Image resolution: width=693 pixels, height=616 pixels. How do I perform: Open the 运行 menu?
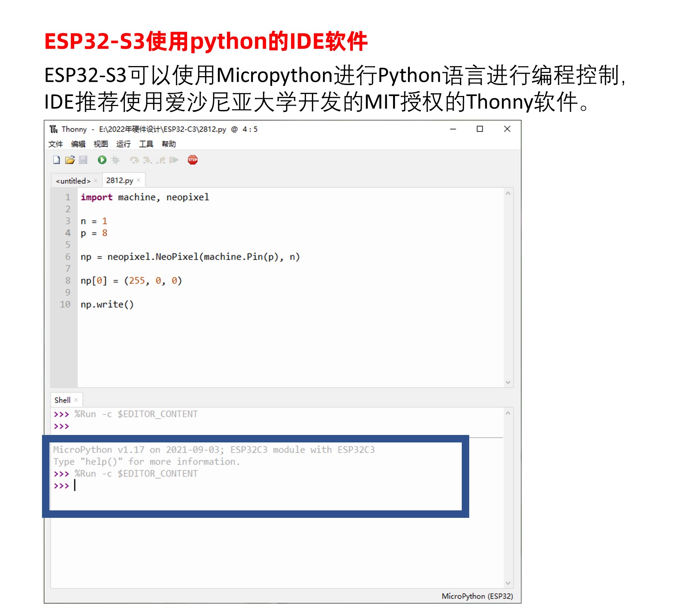(x=123, y=144)
